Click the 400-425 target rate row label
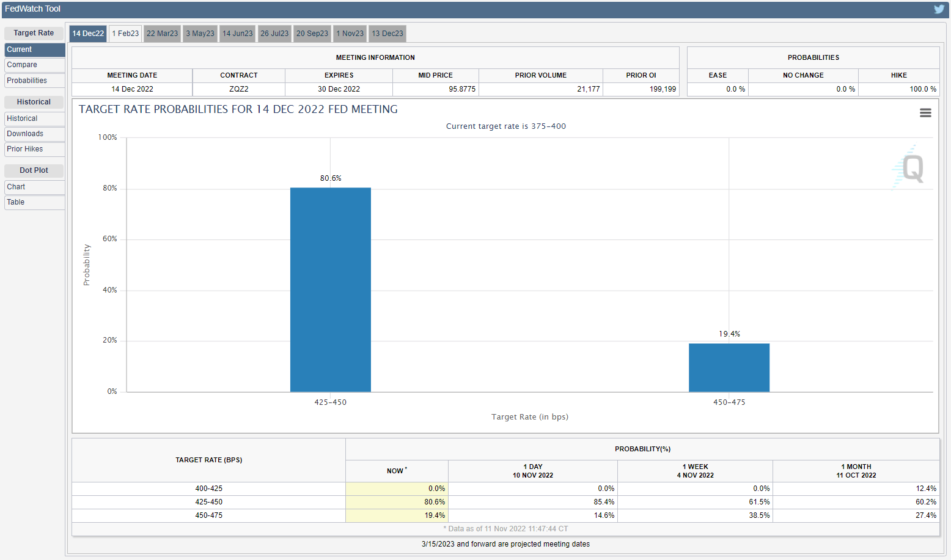951x560 pixels. coord(209,489)
